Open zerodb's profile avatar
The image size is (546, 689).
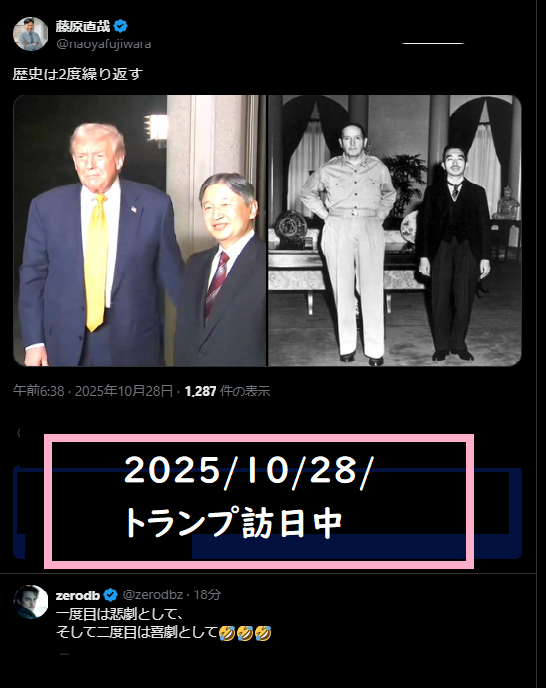pos(31,602)
